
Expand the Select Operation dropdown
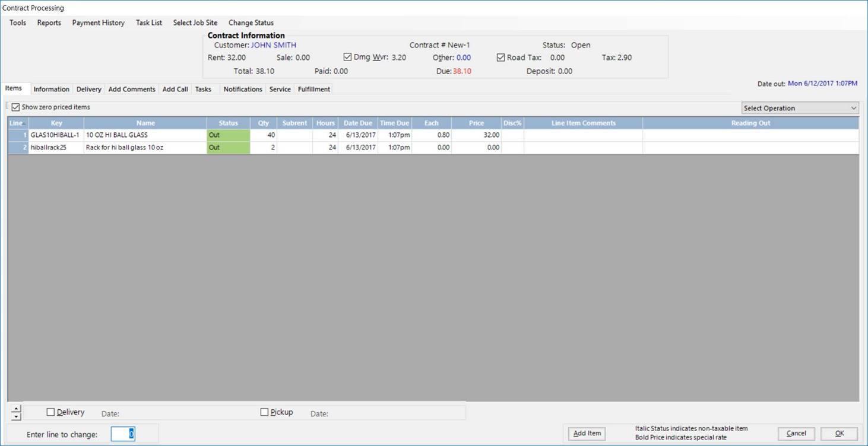800,108
